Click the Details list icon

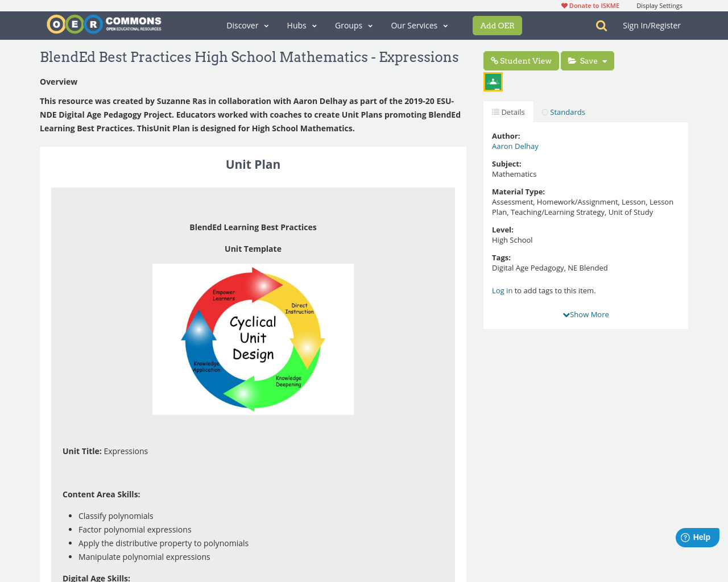tap(495, 111)
